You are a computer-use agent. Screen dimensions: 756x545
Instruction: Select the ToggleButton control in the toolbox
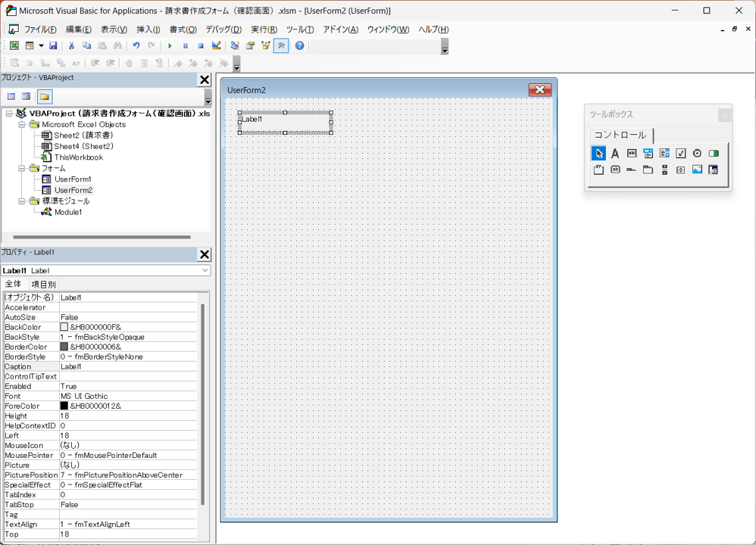click(713, 154)
